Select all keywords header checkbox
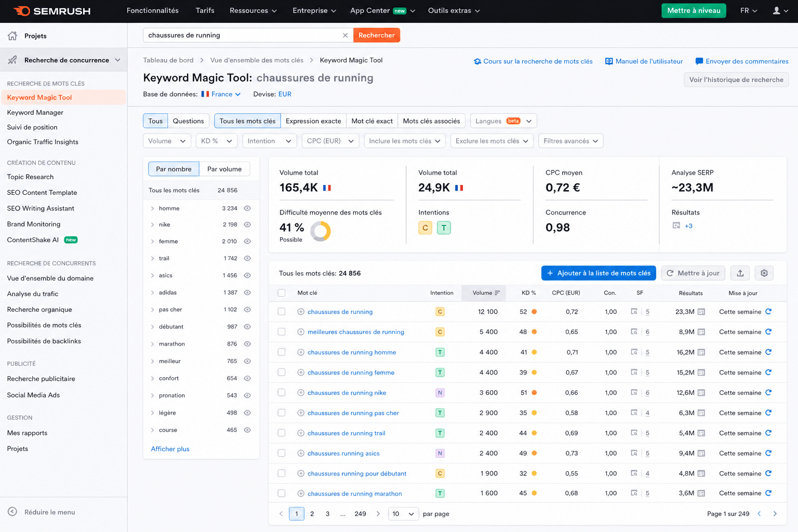Image resolution: width=798 pixels, height=532 pixels. pos(282,293)
